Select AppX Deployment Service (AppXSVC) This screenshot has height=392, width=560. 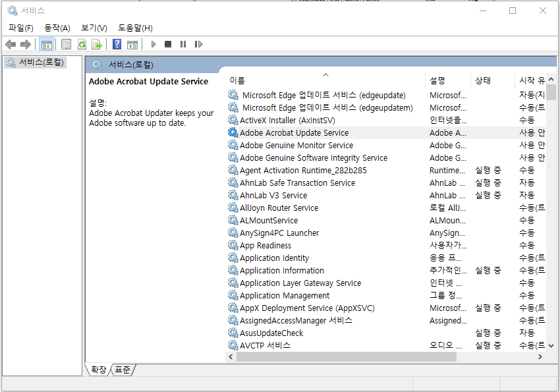coord(307,308)
